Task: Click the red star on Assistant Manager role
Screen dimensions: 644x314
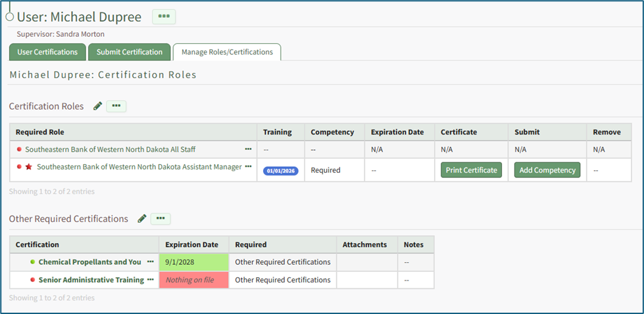Action: tap(28, 168)
